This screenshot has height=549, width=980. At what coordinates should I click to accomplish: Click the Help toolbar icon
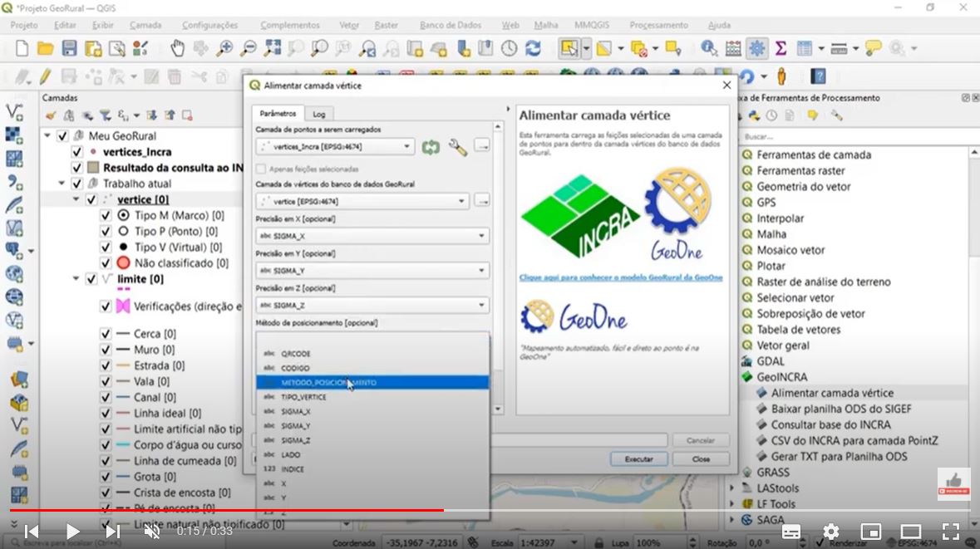coord(818,76)
